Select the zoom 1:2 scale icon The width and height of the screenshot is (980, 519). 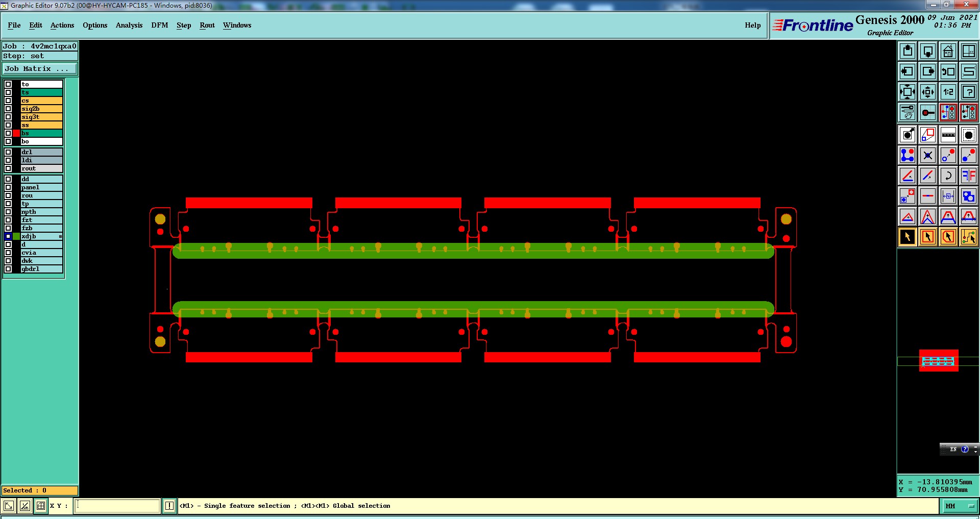(x=948, y=92)
